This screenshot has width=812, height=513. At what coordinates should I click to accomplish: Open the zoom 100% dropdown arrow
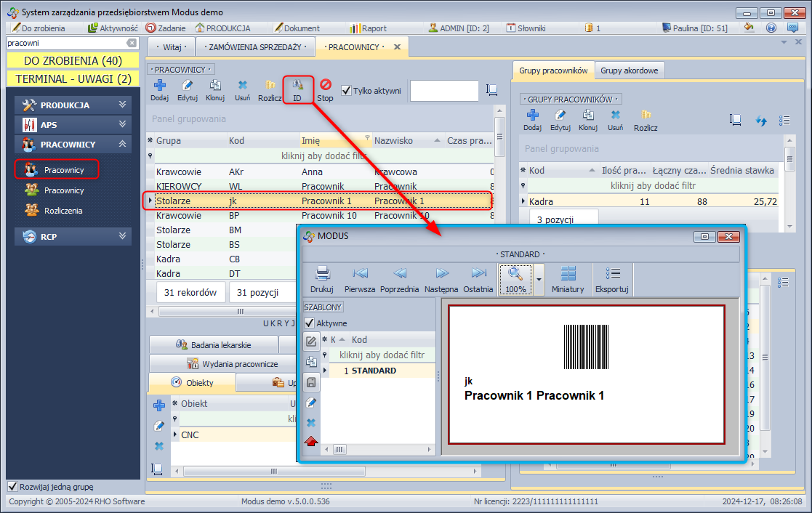click(539, 279)
